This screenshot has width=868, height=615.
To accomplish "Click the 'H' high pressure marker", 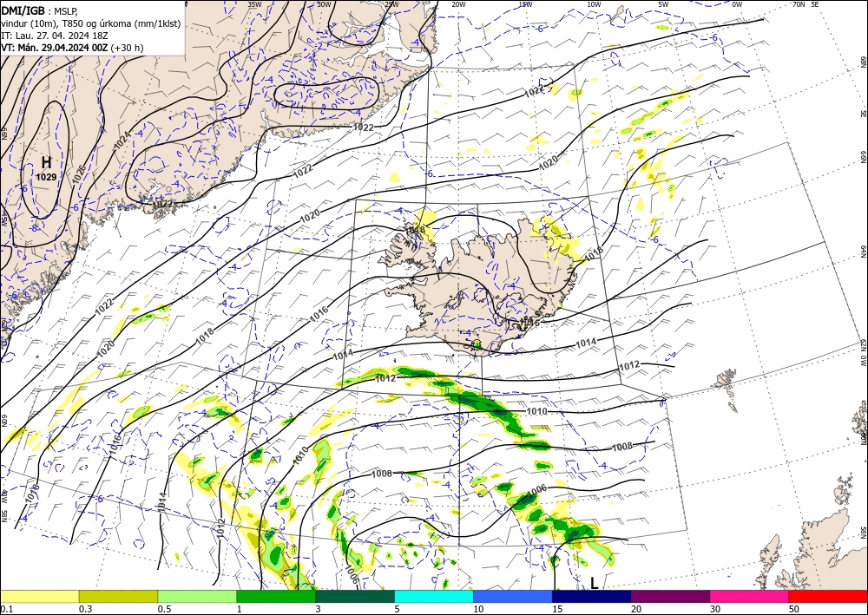I will coord(47,162).
